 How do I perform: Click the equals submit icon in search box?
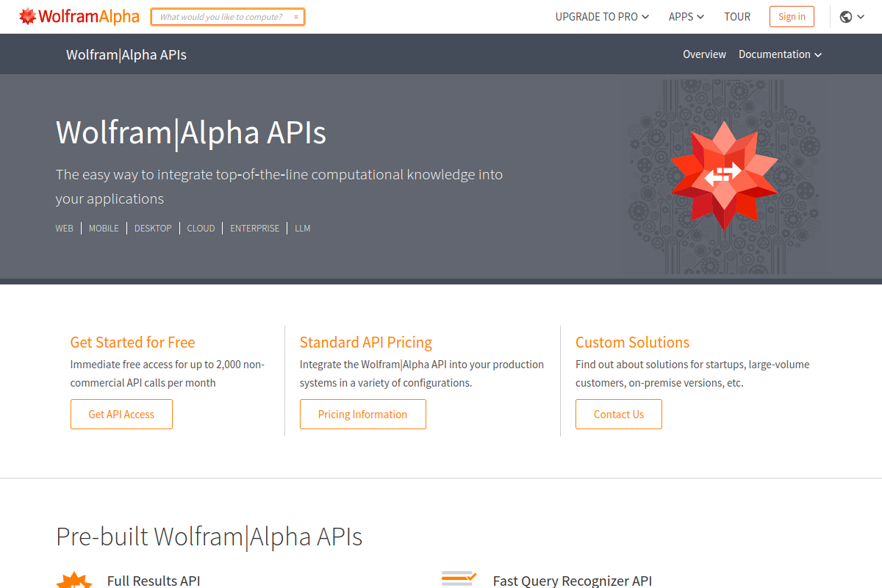(295, 17)
